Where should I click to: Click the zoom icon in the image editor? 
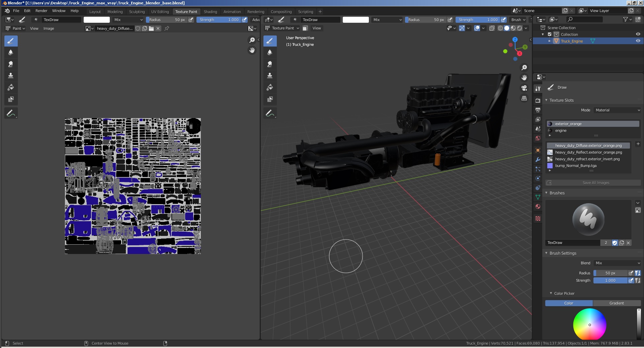252,40
